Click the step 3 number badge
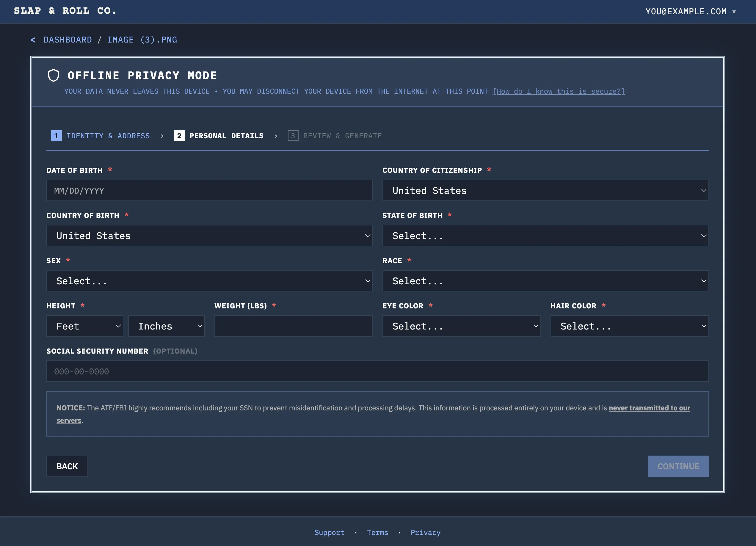This screenshot has width=756, height=546. tap(293, 136)
